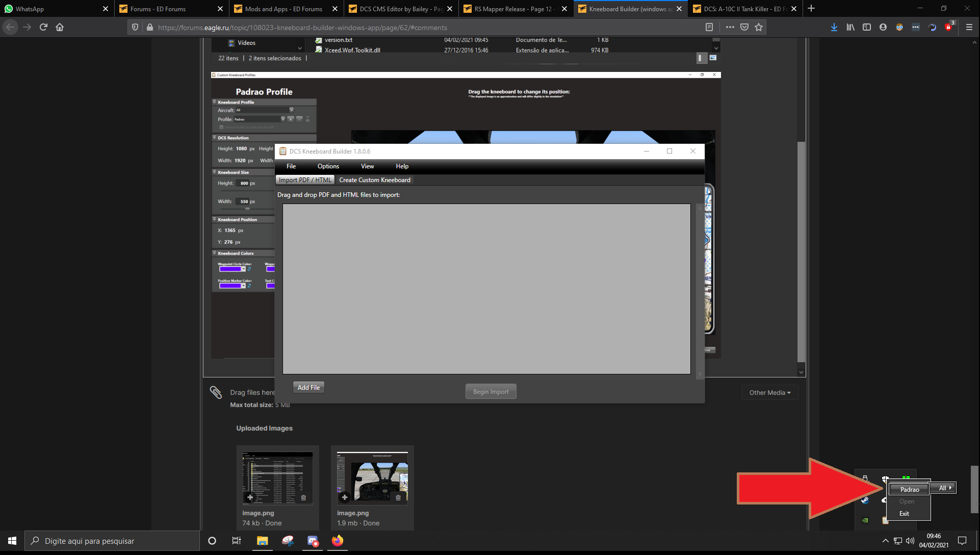Collapse the DCS Resolution section

tap(215, 137)
